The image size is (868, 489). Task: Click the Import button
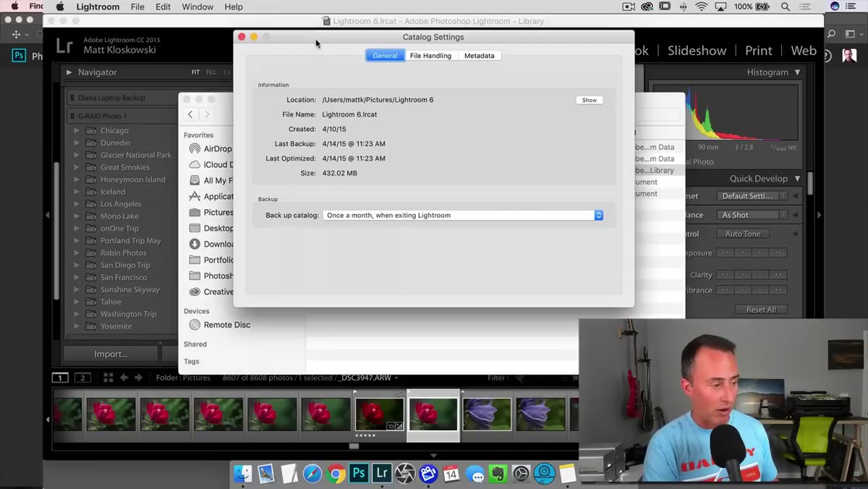tap(111, 354)
